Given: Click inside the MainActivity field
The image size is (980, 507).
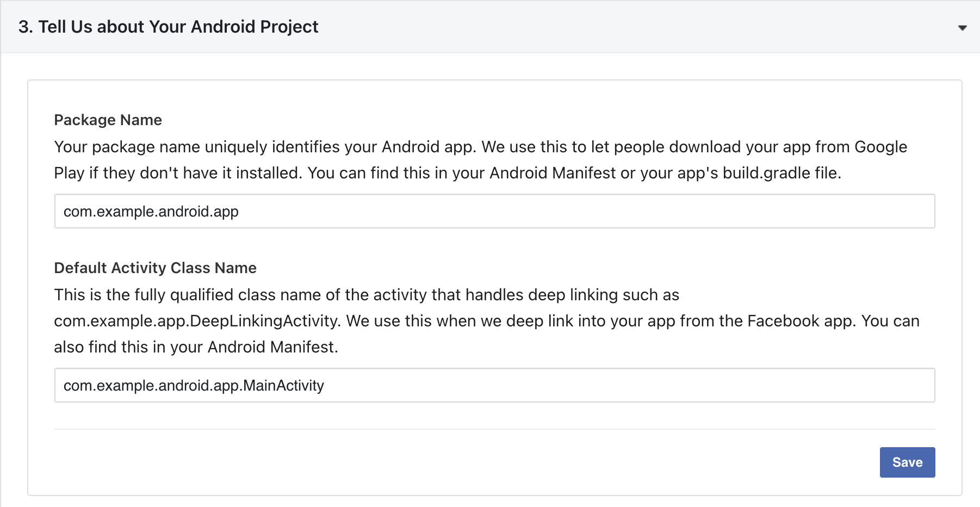Looking at the screenshot, I should (x=272, y=385).
